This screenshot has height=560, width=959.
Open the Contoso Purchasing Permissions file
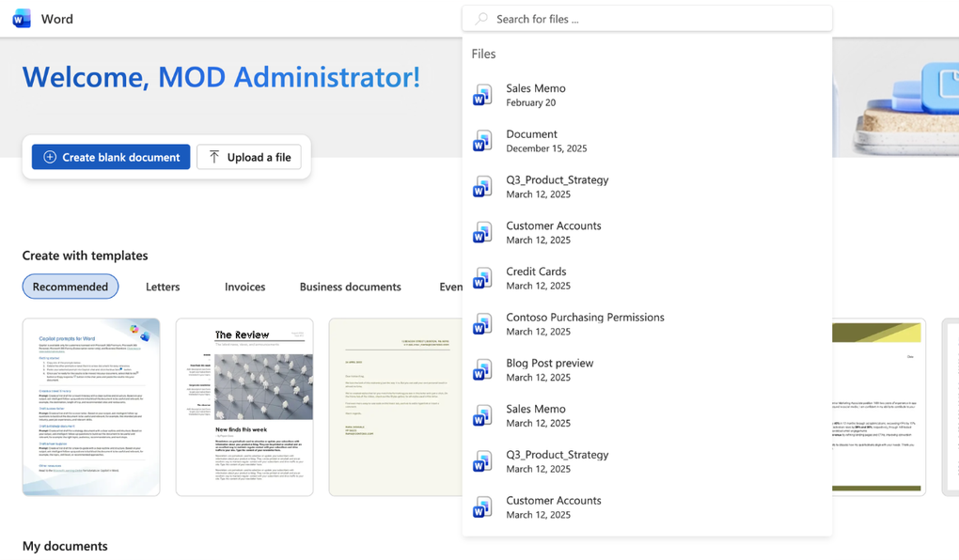click(585, 323)
